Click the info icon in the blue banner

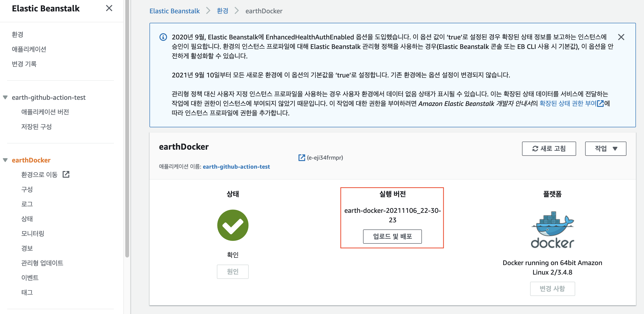point(163,37)
